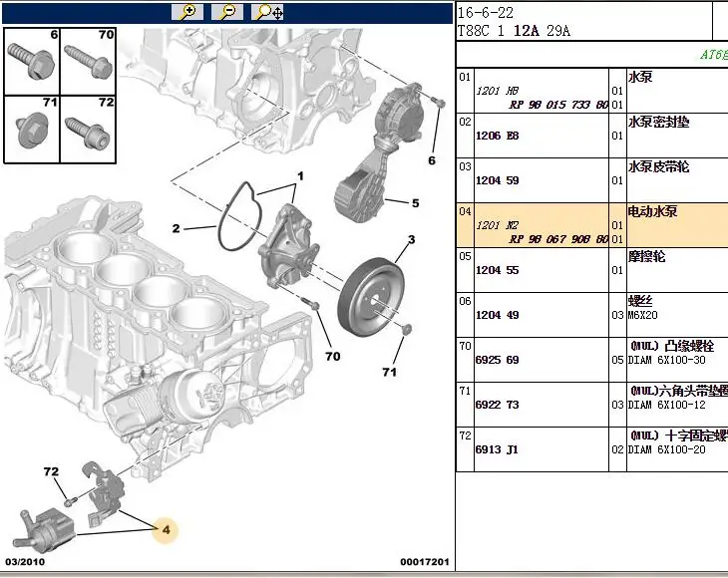This screenshot has height=578, width=728.
Task: Click the date 16-6-22 header
Action: point(486,13)
